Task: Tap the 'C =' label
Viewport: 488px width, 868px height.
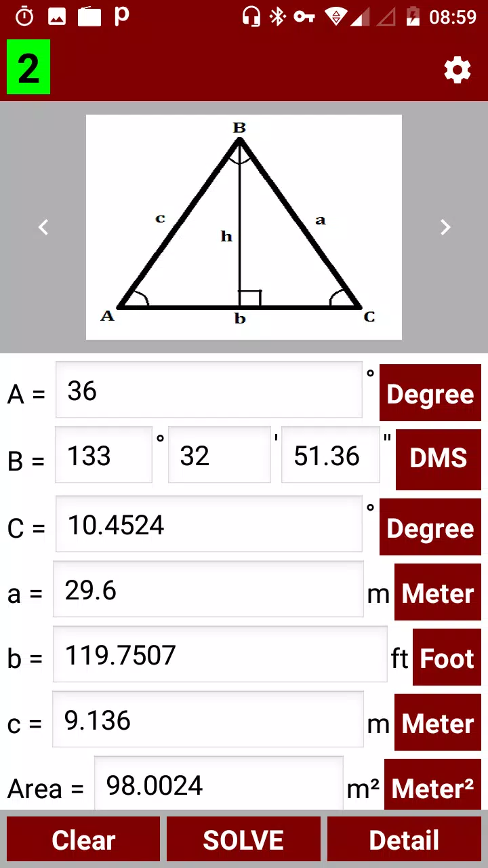Action: tap(26, 528)
